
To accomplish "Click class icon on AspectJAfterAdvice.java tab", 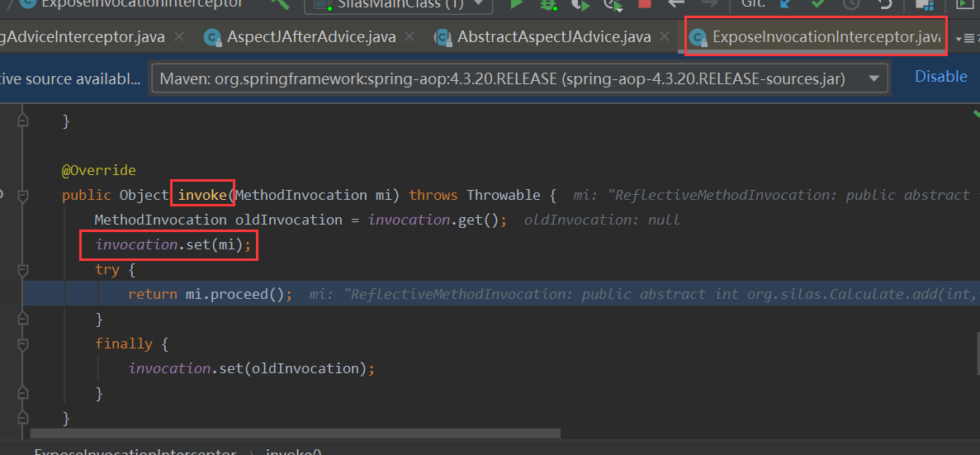I will tap(213, 37).
